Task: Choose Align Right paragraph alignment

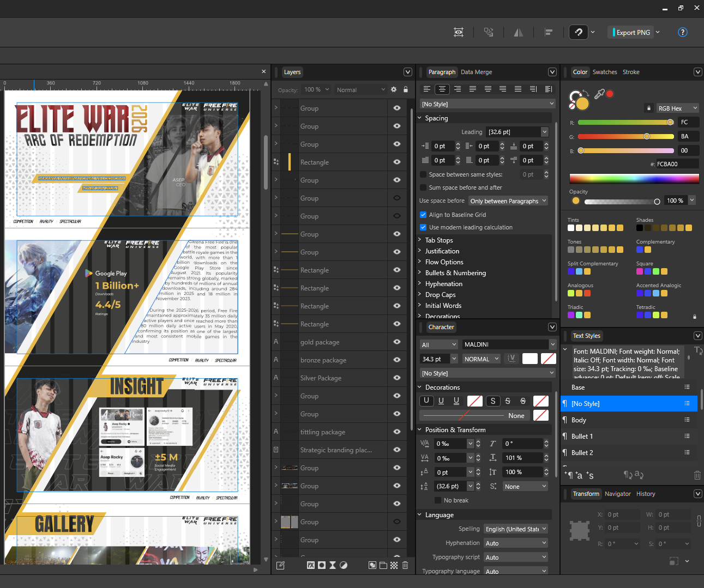Action: [458, 89]
